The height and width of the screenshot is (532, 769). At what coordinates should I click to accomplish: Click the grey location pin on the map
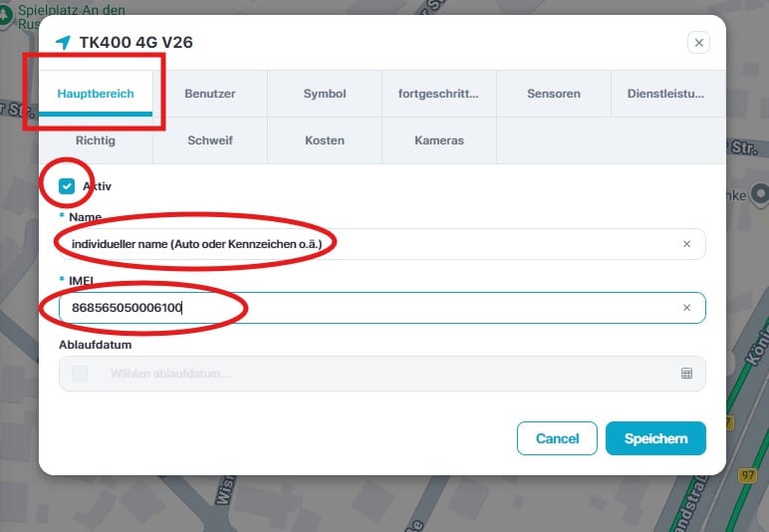pos(760,192)
